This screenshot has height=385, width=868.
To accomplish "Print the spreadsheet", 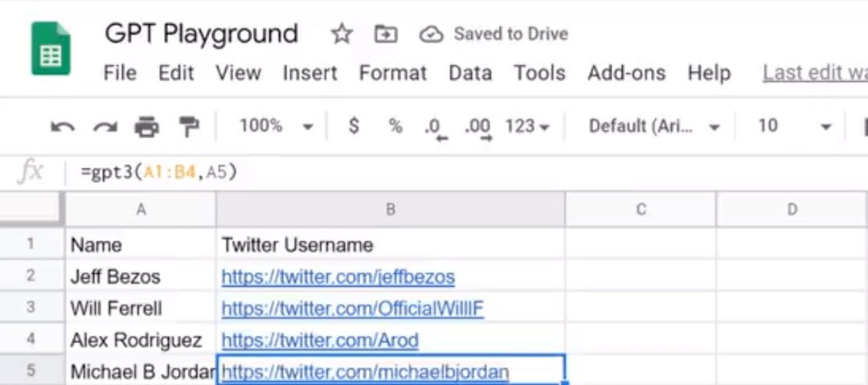I will coord(146,126).
